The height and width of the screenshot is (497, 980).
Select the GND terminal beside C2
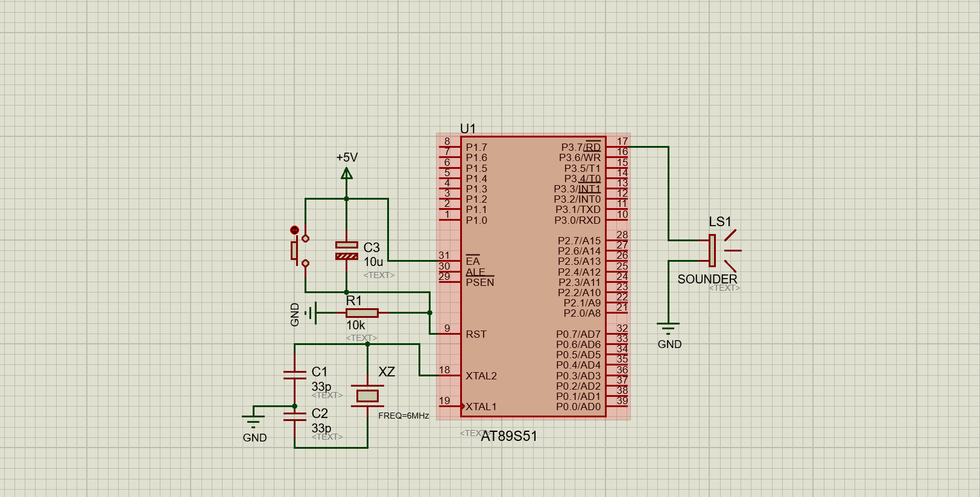(253, 422)
